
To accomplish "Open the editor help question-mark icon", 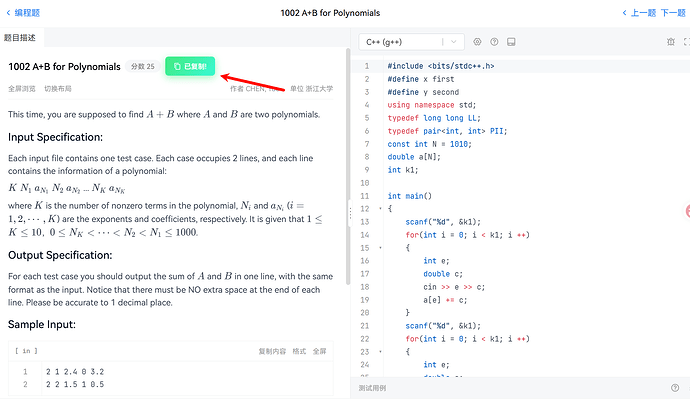I will click(x=494, y=42).
